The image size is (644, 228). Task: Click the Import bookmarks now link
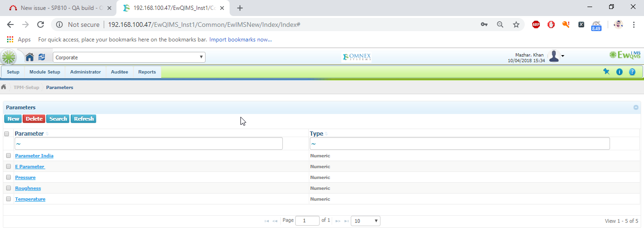tap(240, 40)
